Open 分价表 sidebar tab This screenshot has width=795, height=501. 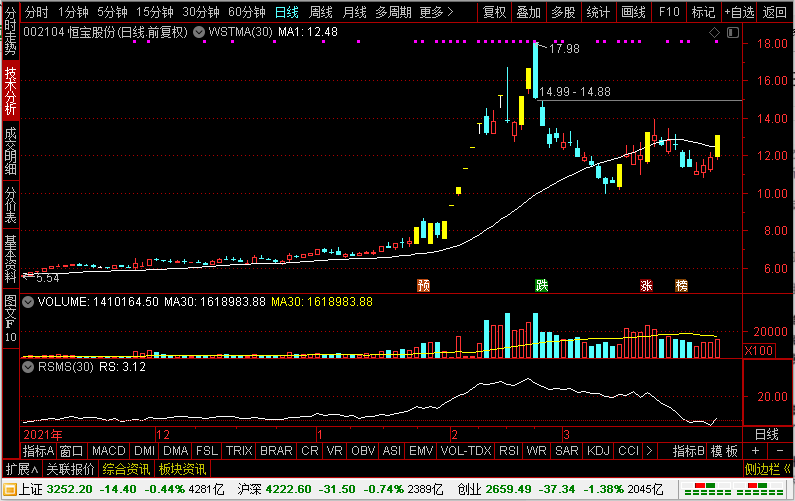[x=10, y=205]
